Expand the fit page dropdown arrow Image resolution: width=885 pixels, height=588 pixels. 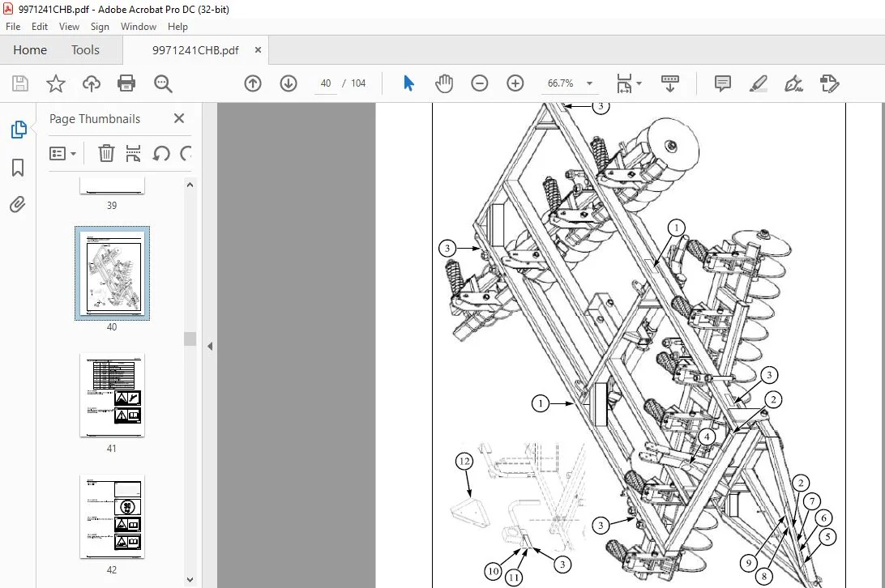pyautogui.click(x=639, y=83)
